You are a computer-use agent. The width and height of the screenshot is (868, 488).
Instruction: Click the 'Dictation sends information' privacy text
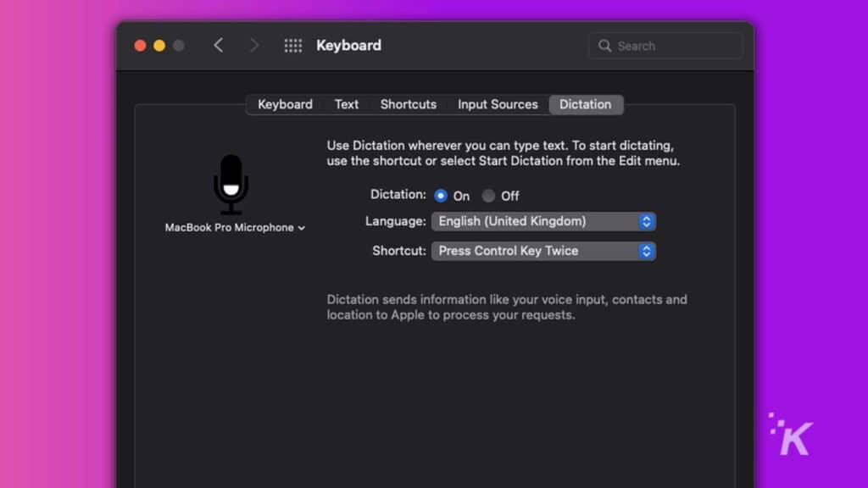507,307
